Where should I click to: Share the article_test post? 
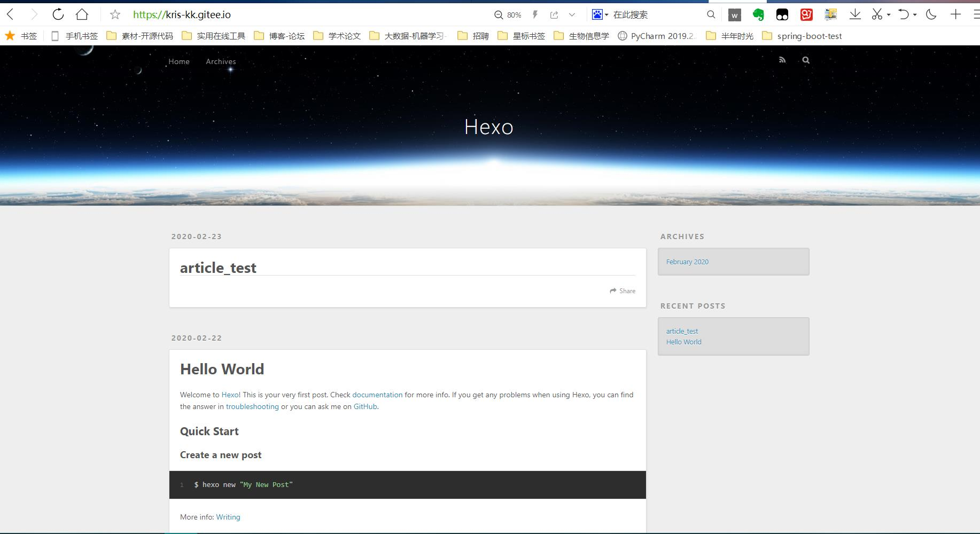point(623,291)
